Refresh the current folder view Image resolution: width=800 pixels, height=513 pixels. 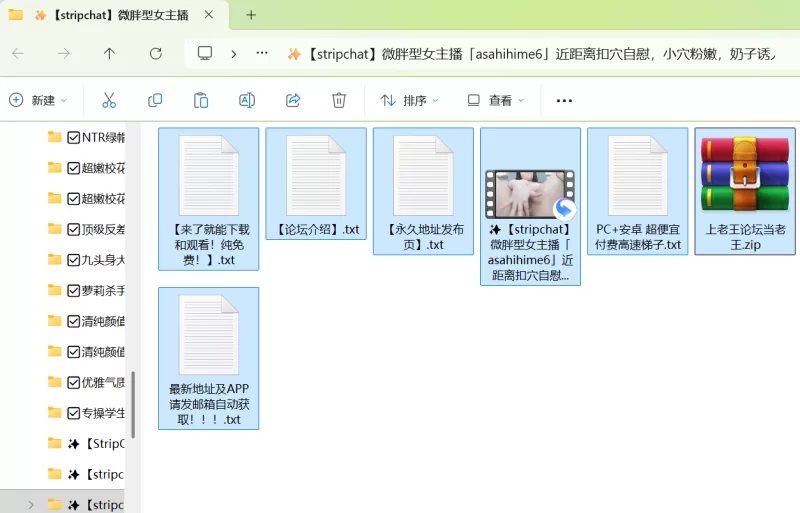click(155, 54)
